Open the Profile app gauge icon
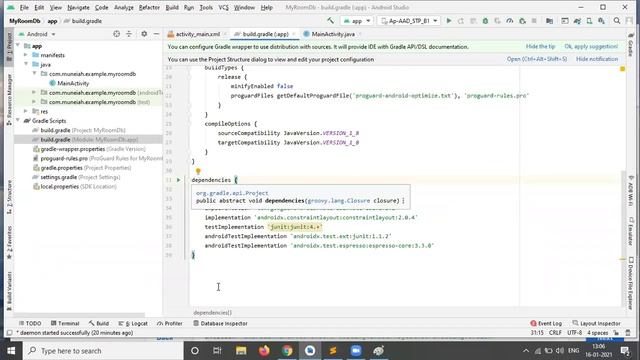The image size is (640, 360). 510,21
